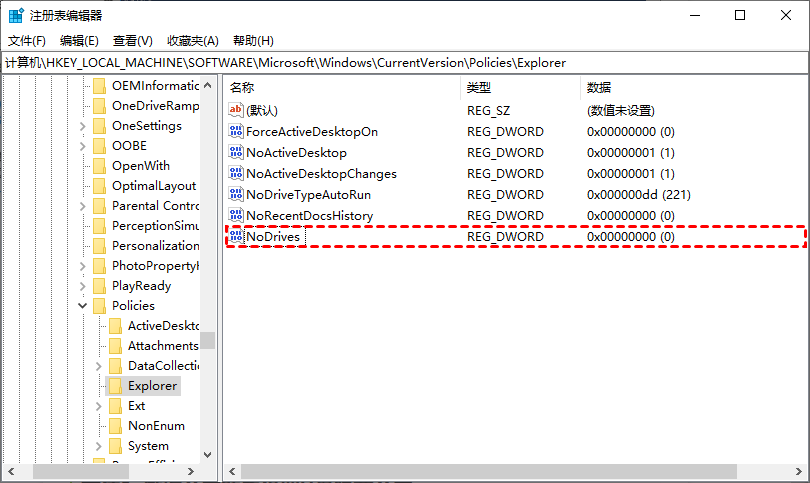Viewport: 810px width, 483px height.
Task: Click the 数据 column header
Action: click(693, 88)
